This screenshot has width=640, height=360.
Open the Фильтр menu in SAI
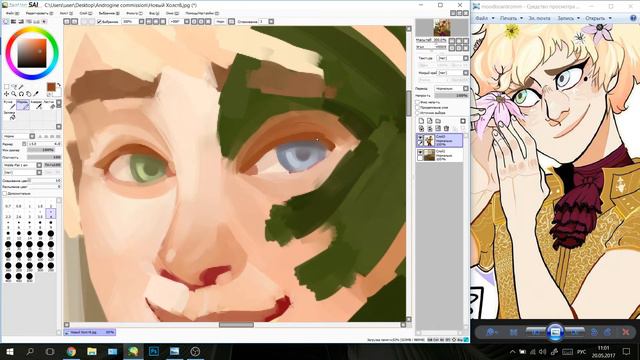(134, 13)
